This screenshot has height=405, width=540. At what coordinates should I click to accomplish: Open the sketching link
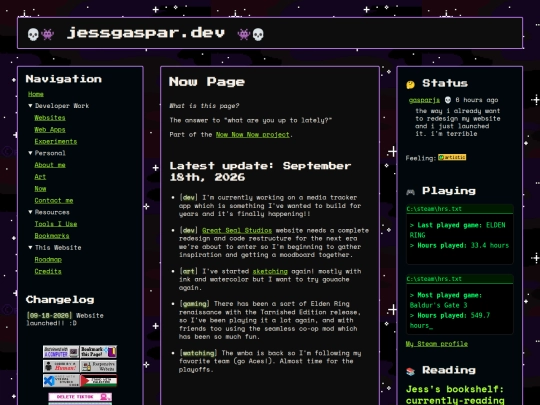270,271
